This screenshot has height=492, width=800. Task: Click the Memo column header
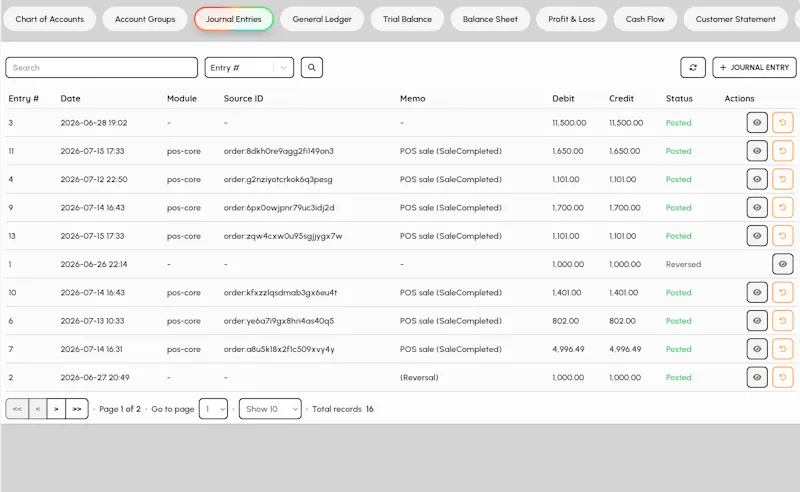412,99
